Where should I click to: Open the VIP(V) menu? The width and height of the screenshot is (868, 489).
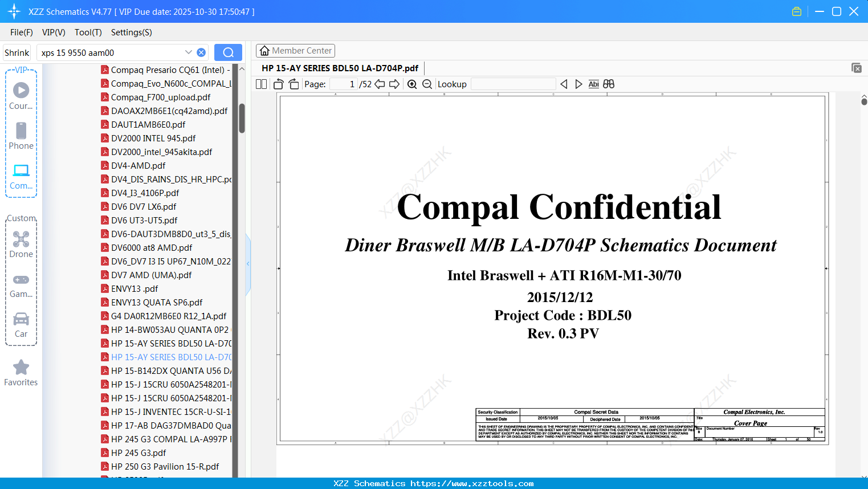(54, 32)
